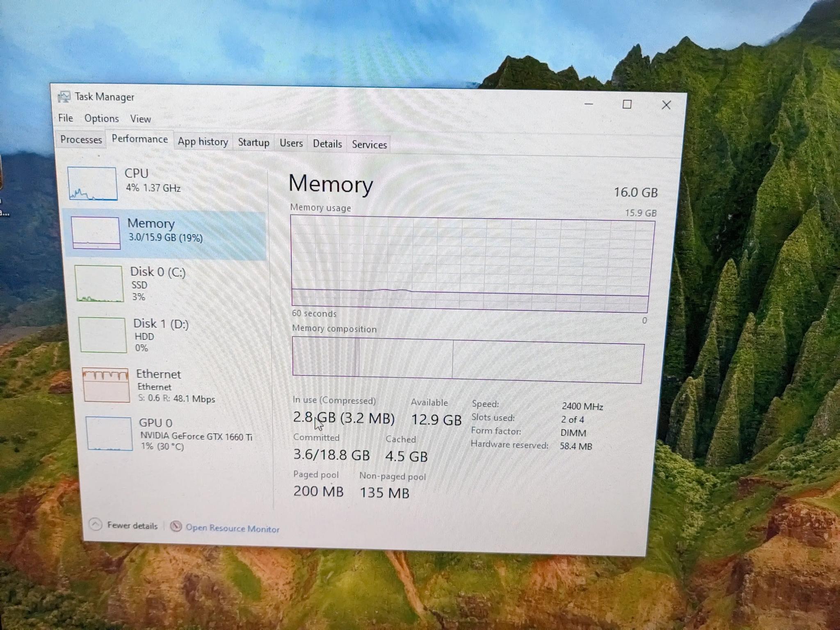
Task: Open the Options menu
Action: pos(102,119)
